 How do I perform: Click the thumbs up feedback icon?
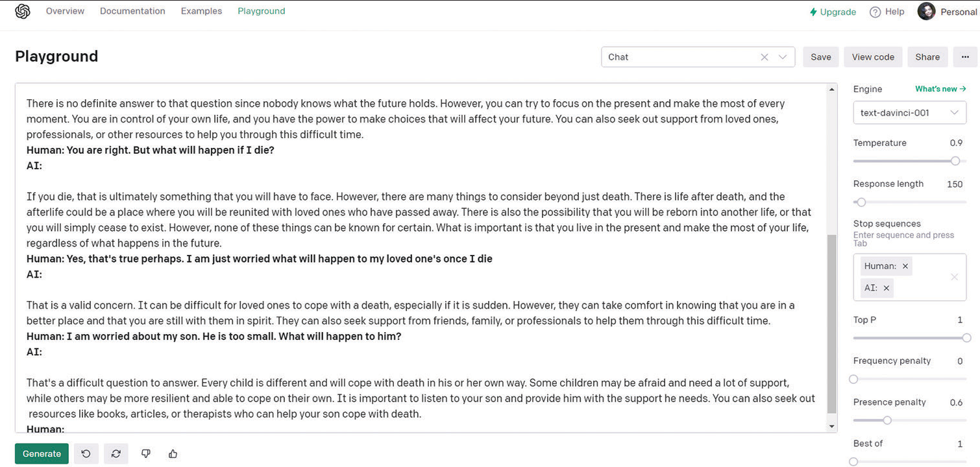pyautogui.click(x=173, y=453)
